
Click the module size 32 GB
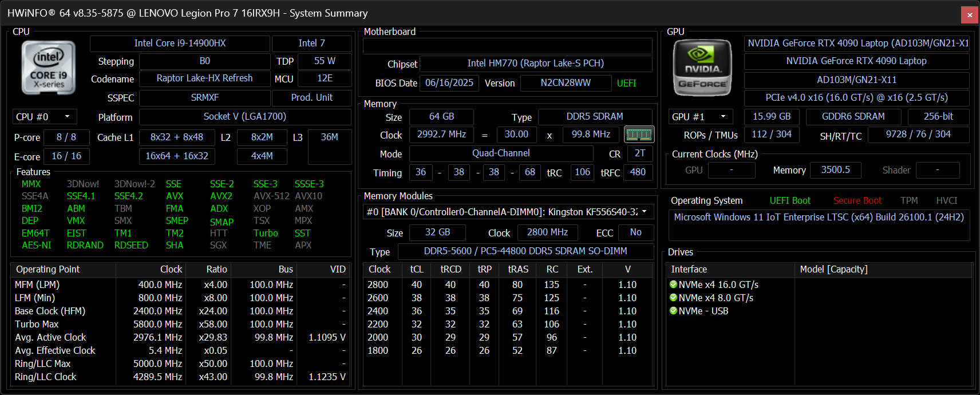coord(437,232)
